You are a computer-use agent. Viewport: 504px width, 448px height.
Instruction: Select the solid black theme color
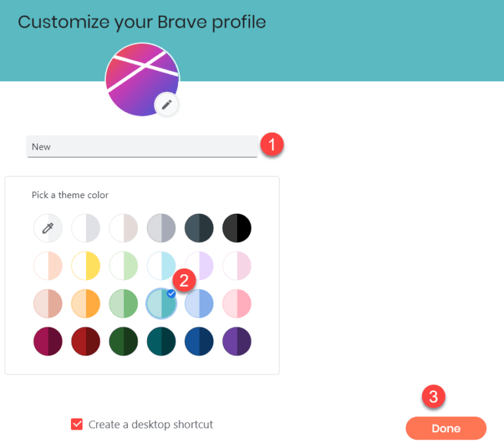pos(237,228)
